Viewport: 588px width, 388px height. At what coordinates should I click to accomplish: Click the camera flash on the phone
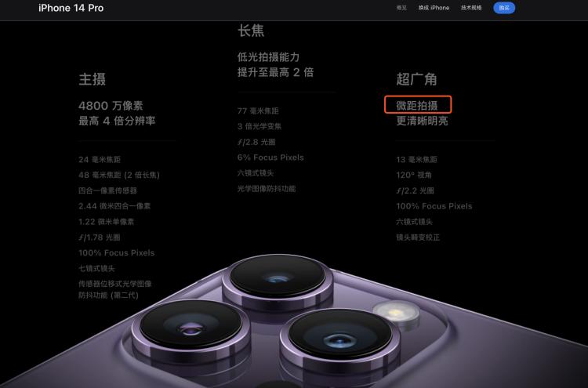pyautogui.click(x=396, y=313)
